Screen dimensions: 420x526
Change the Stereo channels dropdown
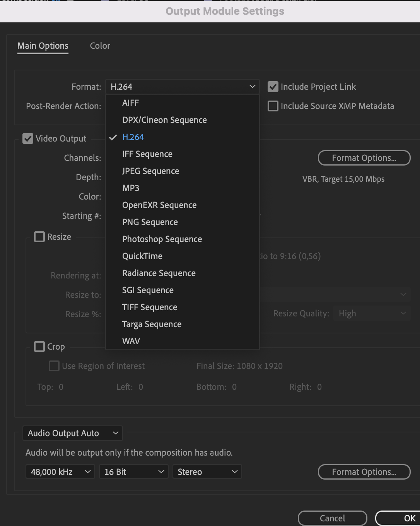click(x=207, y=471)
